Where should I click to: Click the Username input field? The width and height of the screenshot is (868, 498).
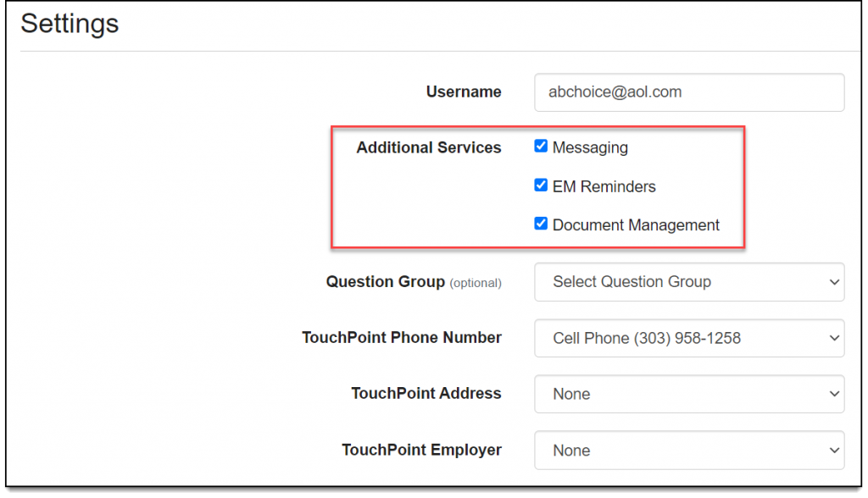pyautogui.click(x=688, y=92)
